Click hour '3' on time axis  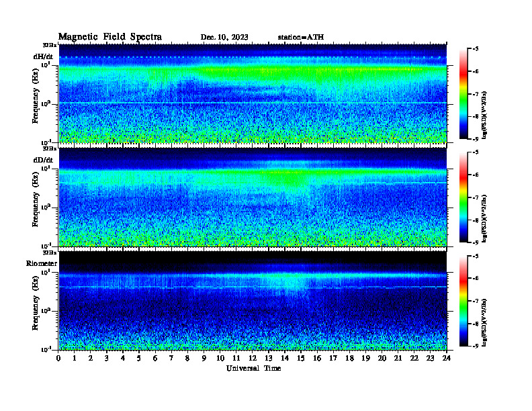(x=107, y=359)
